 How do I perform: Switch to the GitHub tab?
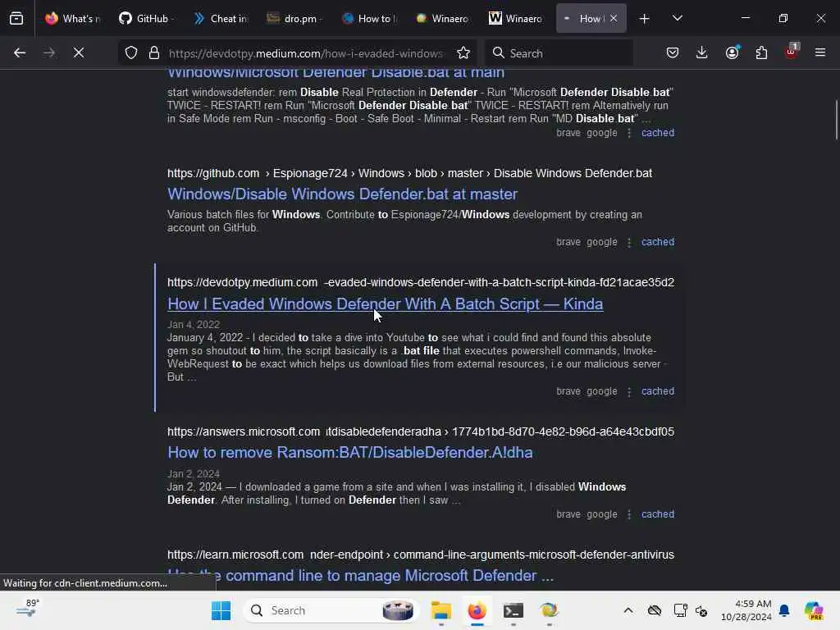pos(144,18)
